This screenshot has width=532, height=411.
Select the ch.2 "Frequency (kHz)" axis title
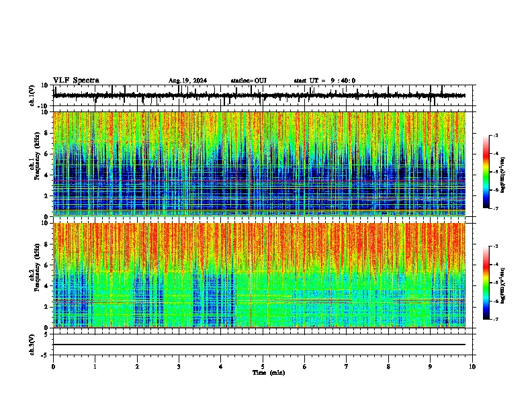coord(38,267)
